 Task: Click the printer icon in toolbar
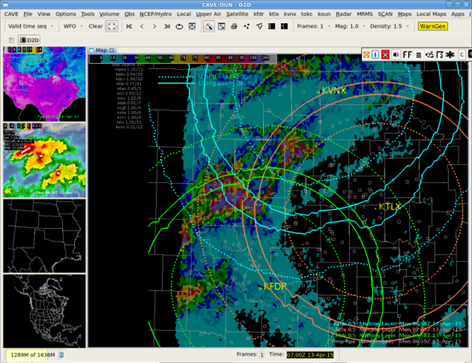click(234, 26)
